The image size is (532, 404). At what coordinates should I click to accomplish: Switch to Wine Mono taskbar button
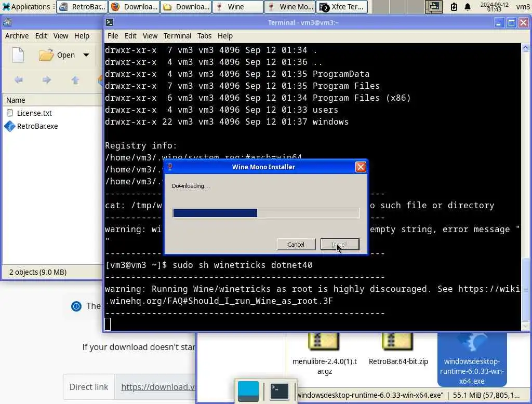coord(290,7)
